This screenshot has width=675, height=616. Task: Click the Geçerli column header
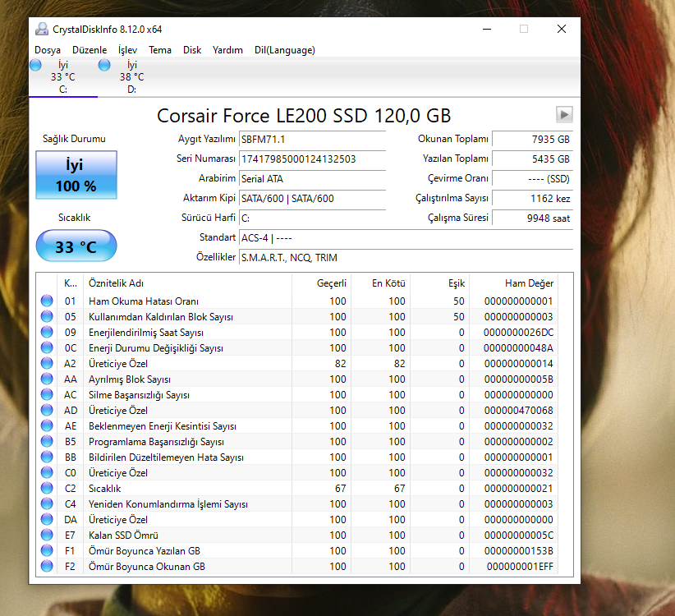(x=322, y=283)
